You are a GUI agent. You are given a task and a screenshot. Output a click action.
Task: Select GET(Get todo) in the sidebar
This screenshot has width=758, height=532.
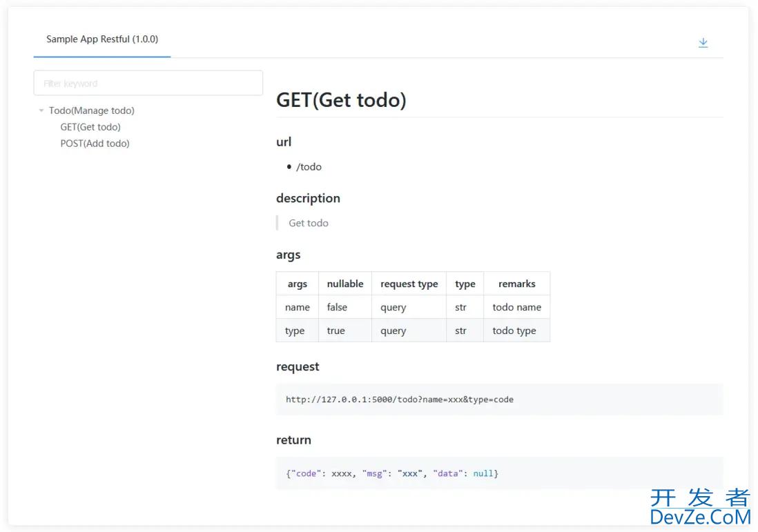point(90,127)
